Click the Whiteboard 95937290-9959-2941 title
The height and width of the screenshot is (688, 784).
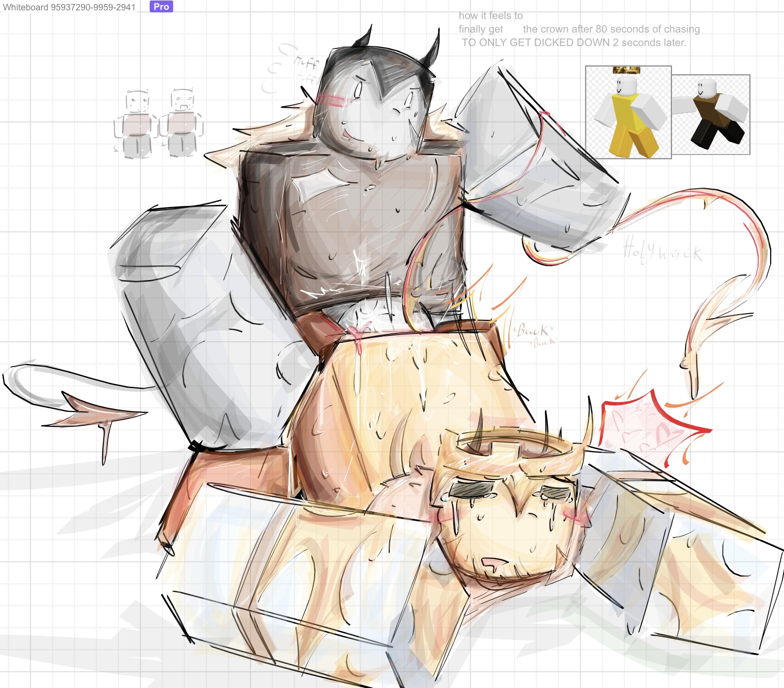click(69, 7)
